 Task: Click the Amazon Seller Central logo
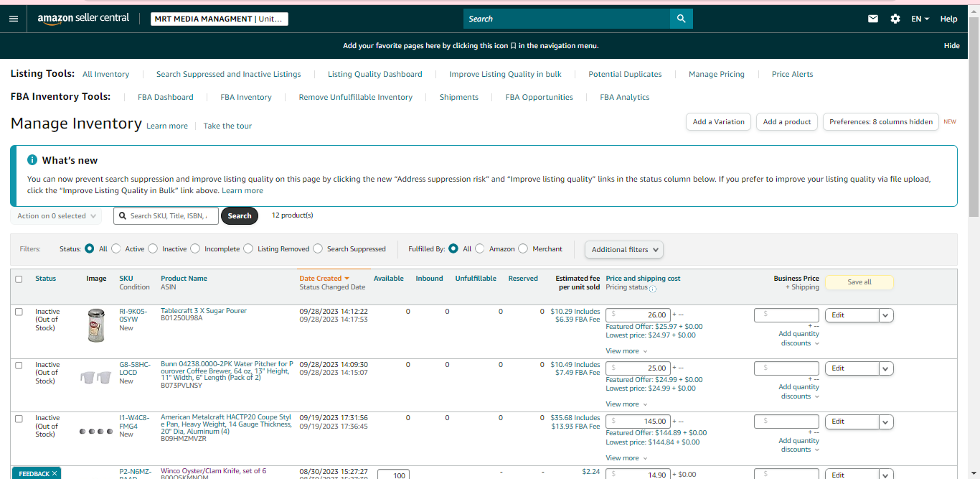coord(83,19)
